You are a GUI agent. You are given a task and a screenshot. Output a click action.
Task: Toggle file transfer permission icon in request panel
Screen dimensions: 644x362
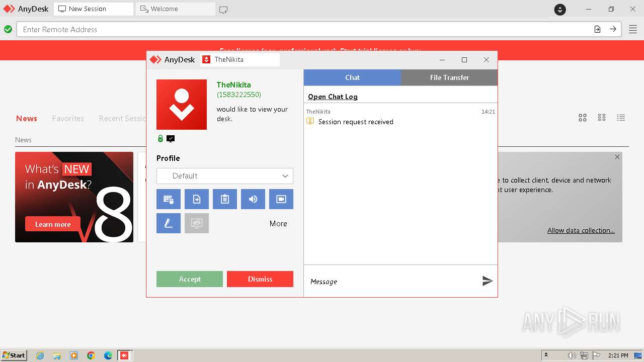point(197,199)
